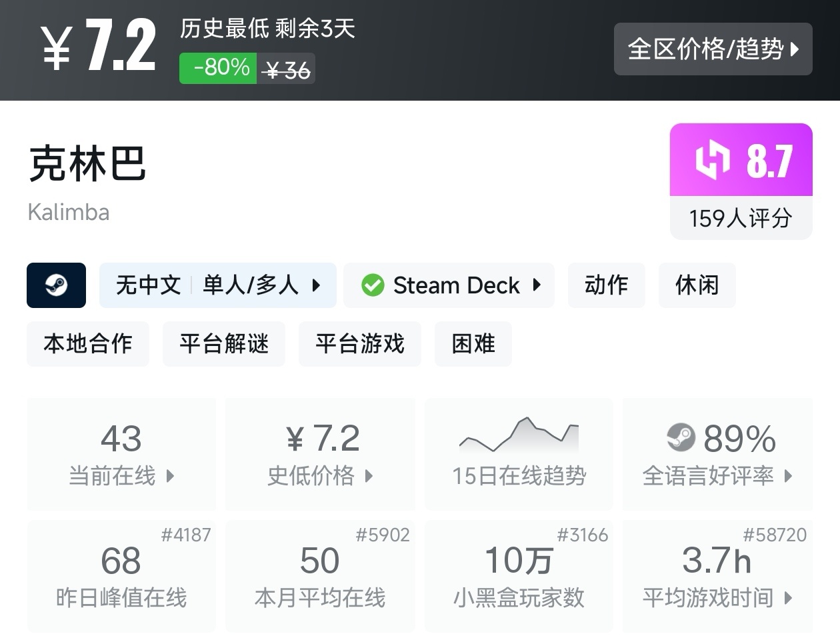
Task: Click the yen symbol in header price
Action: click(x=57, y=48)
